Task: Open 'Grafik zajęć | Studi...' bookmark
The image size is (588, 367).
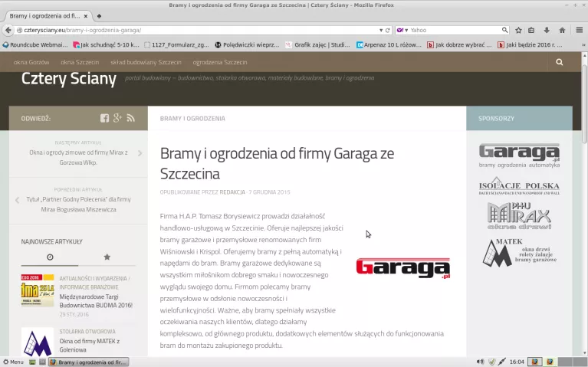Action: [317, 44]
